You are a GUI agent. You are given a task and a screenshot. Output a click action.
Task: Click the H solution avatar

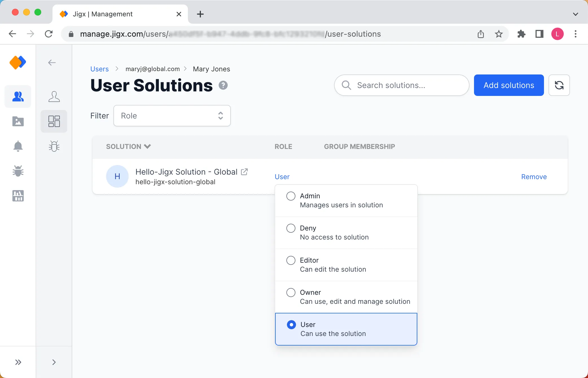tap(117, 176)
